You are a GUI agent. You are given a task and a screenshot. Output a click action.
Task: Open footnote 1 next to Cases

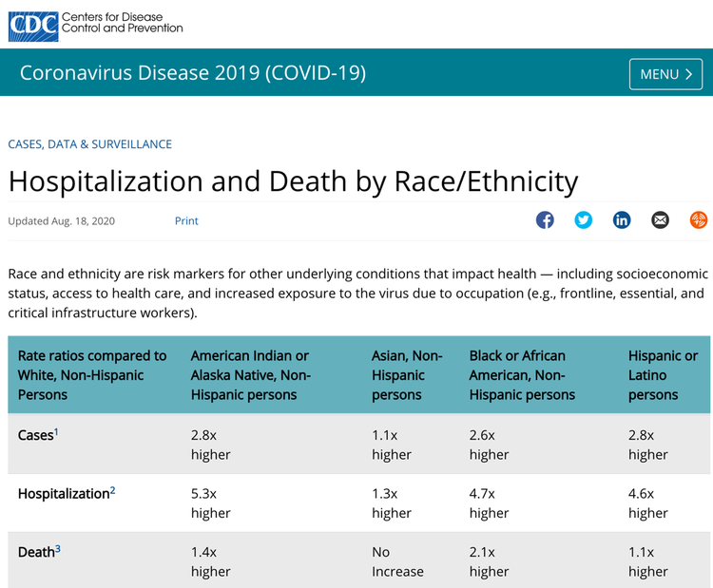point(56,432)
